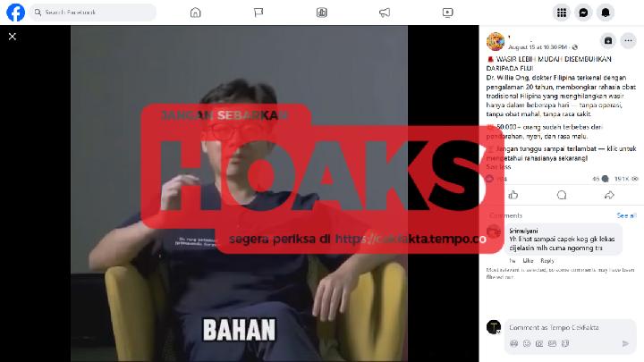This screenshot has height=362, width=644.
Task: Open the apps grid menu
Action: [562, 13]
